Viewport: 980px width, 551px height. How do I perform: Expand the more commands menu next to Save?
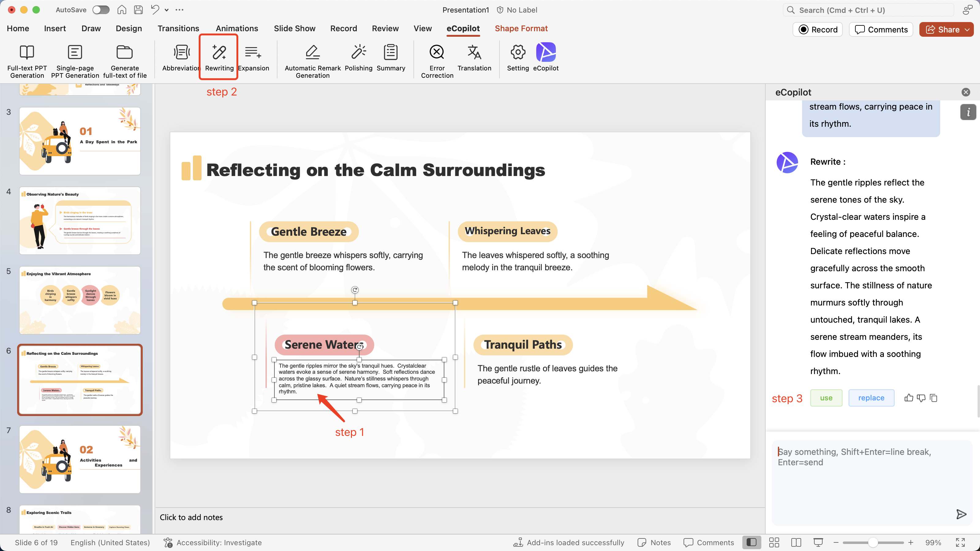point(179,10)
